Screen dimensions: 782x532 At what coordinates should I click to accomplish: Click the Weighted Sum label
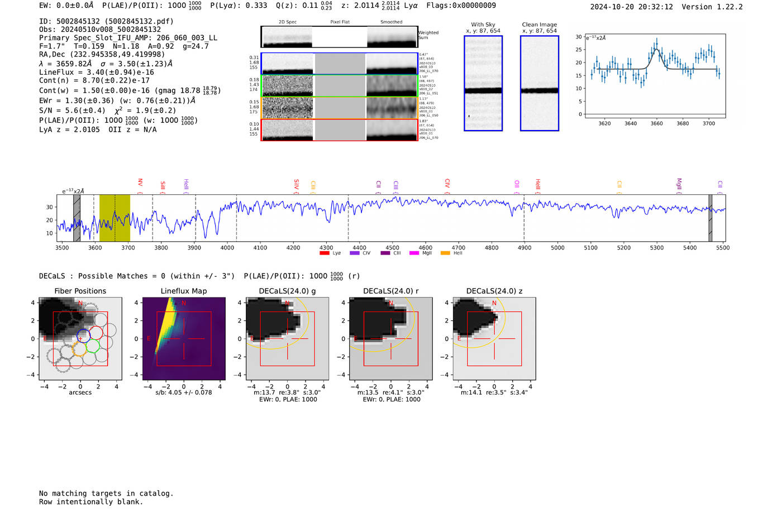pyautogui.click(x=428, y=35)
